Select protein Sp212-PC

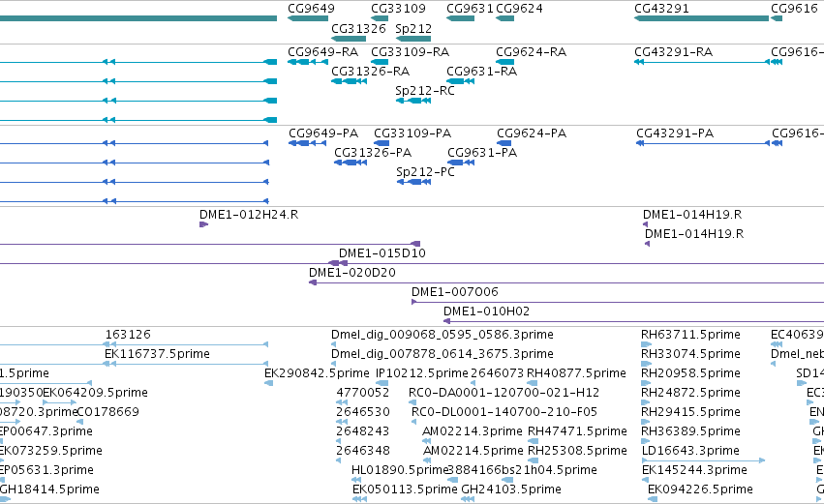coord(425,172)
